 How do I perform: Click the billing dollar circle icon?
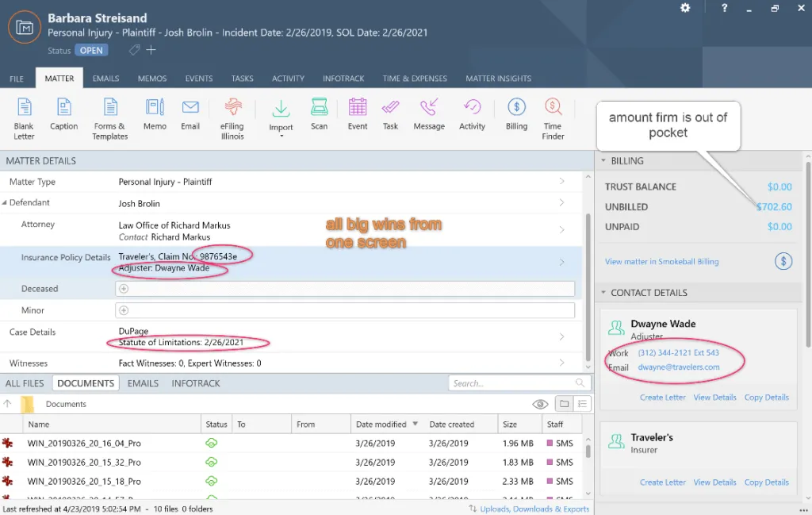783,261
